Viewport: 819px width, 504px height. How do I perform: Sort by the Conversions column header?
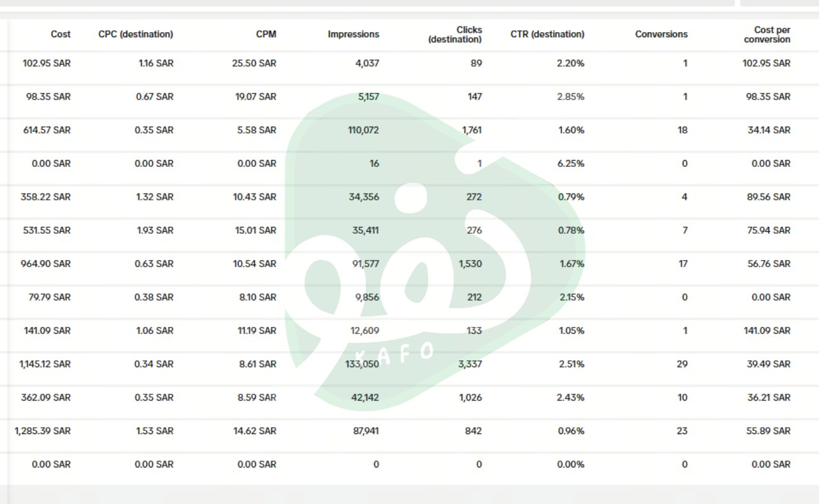point(661,35)
